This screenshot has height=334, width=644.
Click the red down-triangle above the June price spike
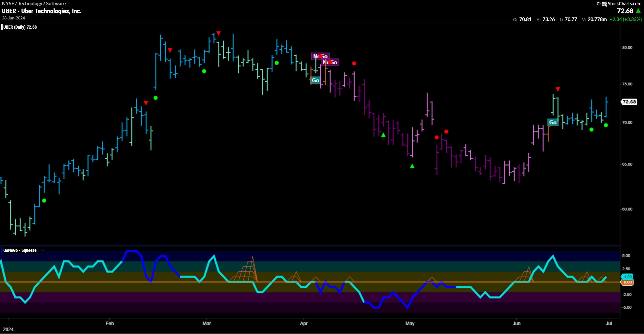tap(558, 89)
